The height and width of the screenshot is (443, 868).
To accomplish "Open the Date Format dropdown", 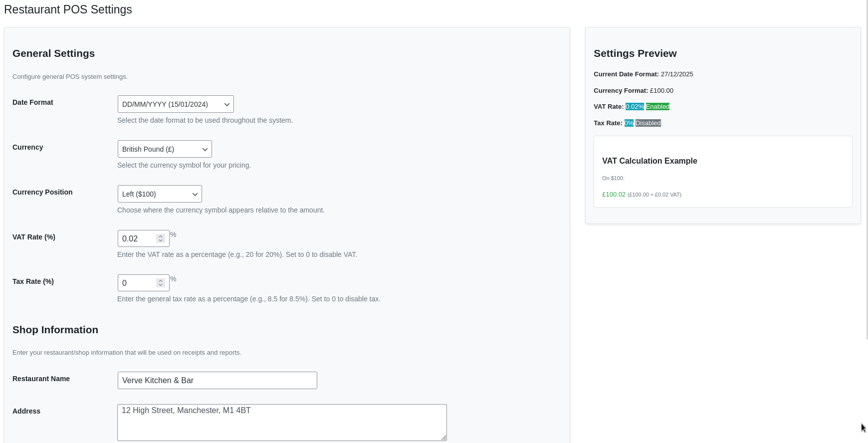I will click(x=176, y=104).
